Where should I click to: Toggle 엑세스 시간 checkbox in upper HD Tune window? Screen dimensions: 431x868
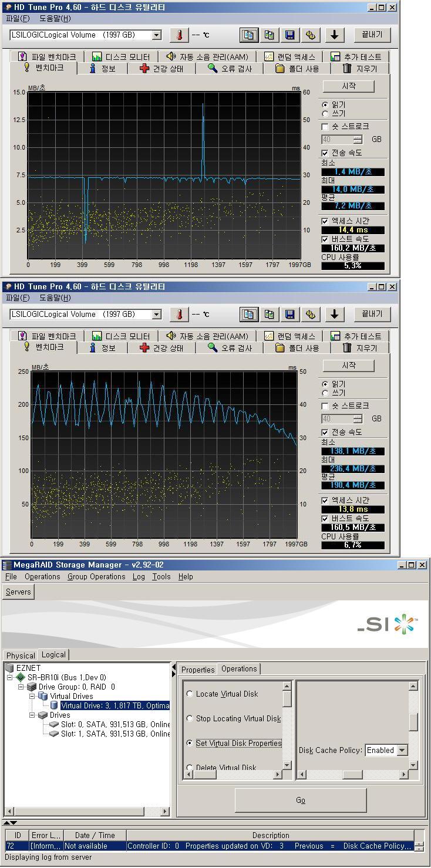[x=325, y=221]
